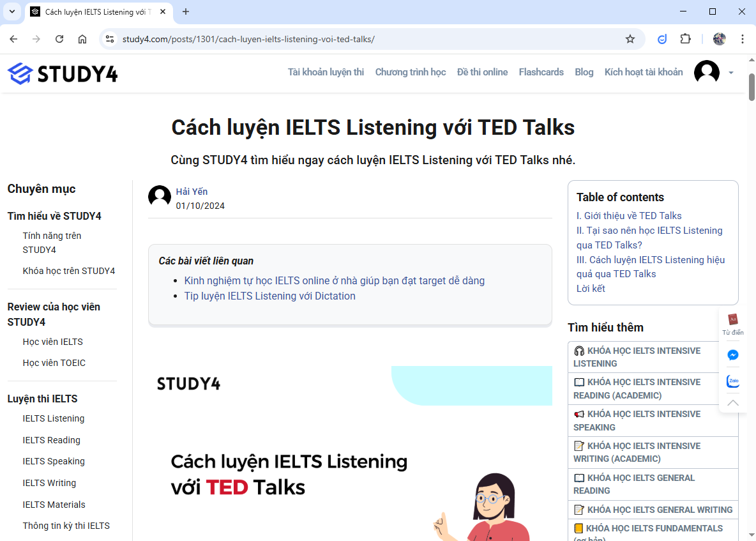756x541 pixels.
Task: Select Luyện thi IELTS category
Action: tap(42, 399)
